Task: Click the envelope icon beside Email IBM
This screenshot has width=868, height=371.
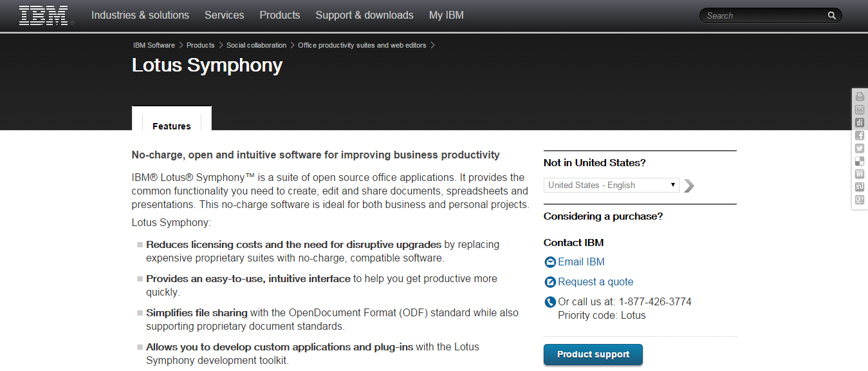Action: point(550,262)
